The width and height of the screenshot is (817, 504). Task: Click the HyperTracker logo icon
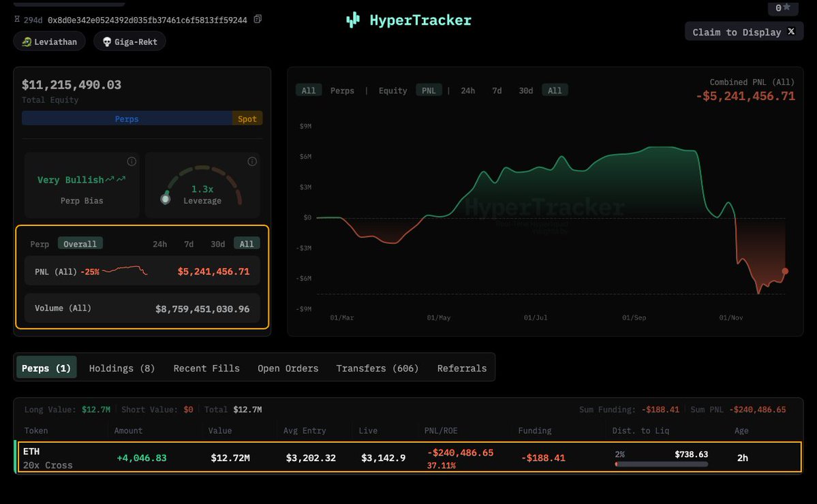pos(352,20)
